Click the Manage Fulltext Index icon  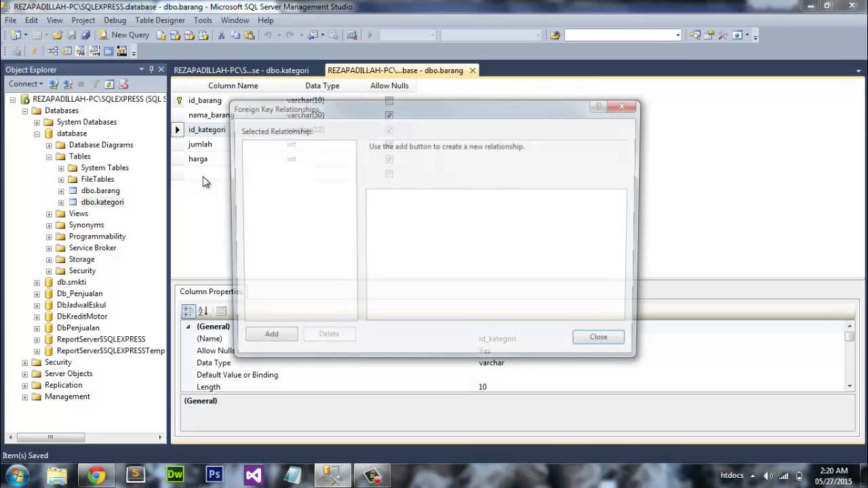point(80,51)
